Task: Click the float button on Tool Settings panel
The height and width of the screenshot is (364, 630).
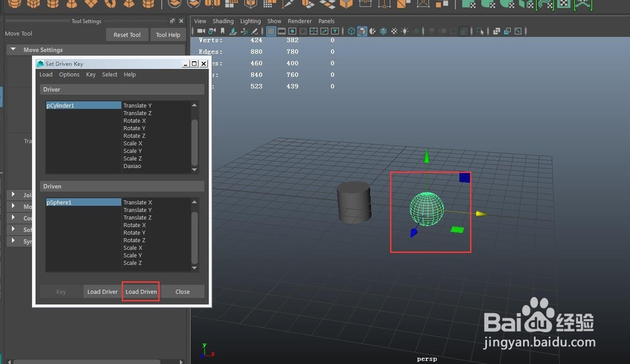Action: point(173,21)
